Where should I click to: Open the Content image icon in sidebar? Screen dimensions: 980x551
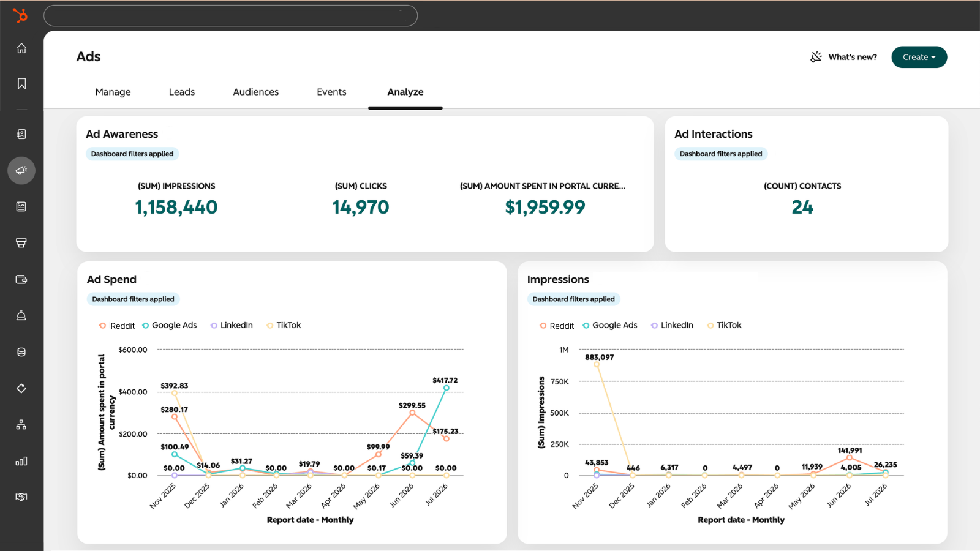21,206
